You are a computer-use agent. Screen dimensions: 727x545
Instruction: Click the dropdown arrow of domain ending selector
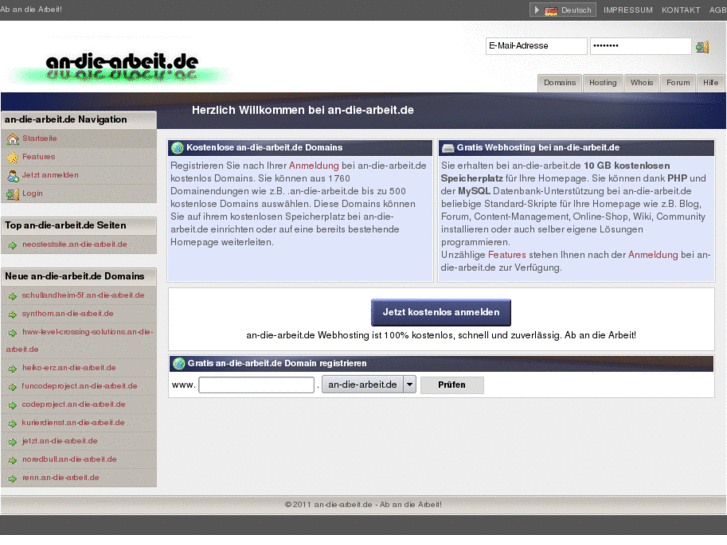pos(409,385)
